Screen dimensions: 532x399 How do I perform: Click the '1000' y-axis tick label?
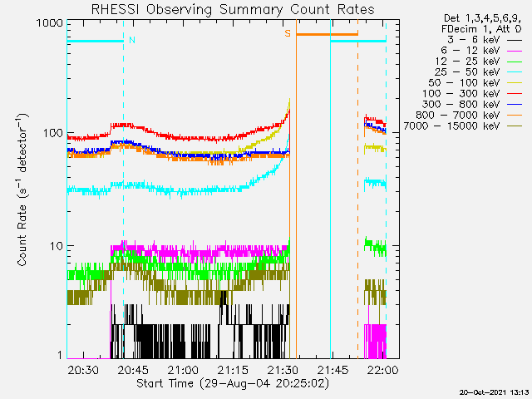[x=50, y=23]
